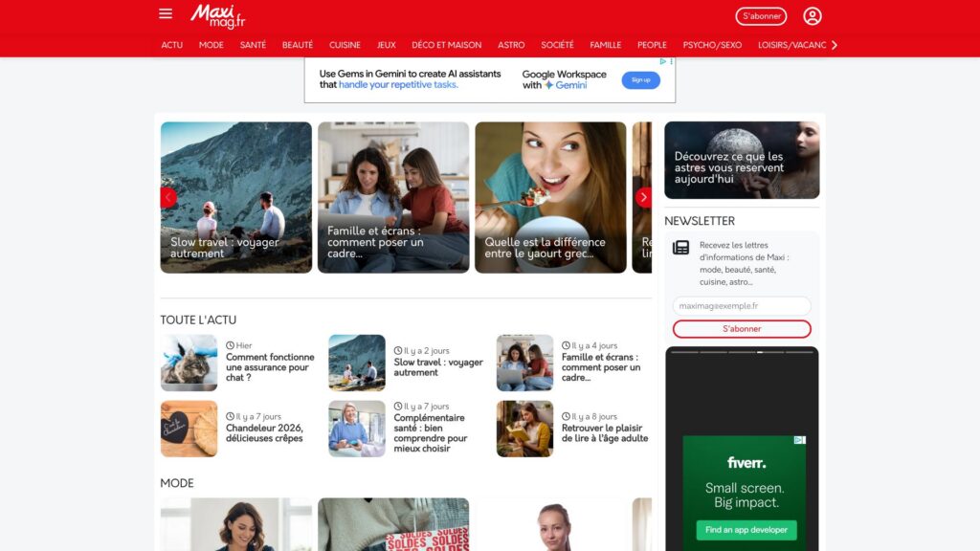The width and height of the screenshot is (980, 551).
Task: Go to the ASTRO category
Action: pyautogui.click(x=511, y=45)
